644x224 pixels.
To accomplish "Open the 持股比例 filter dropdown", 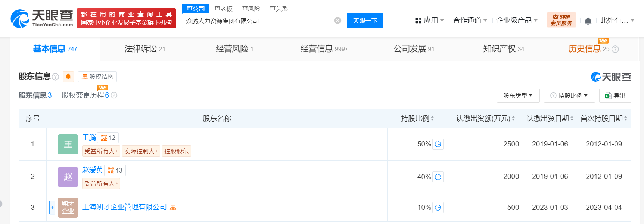I will pyautogui.click(x=569, y=96).
